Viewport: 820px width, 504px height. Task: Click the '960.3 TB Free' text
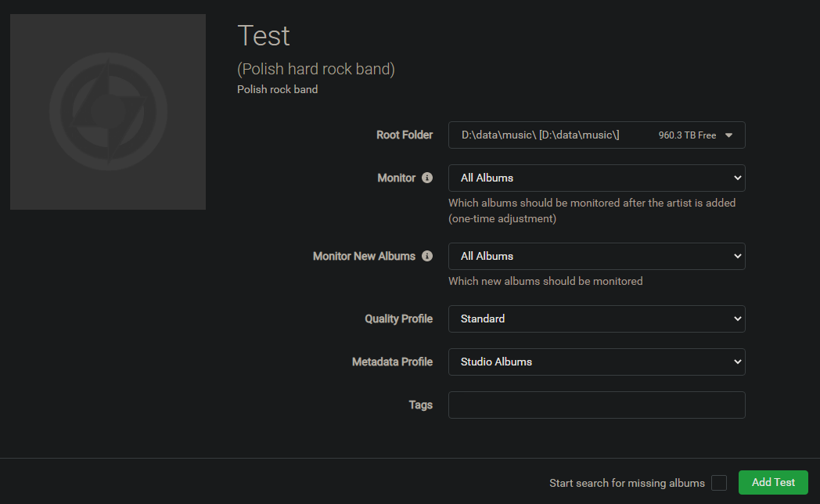687,135
